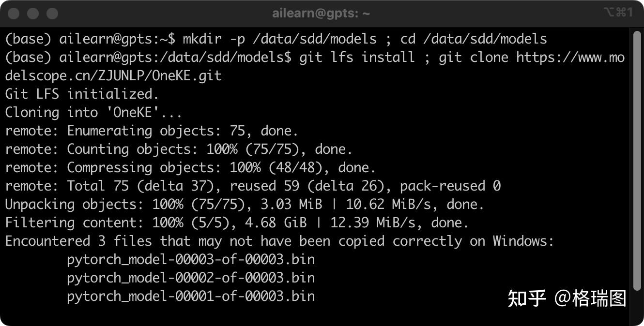Click the minimize traffic light button

[x=33, y=14]
